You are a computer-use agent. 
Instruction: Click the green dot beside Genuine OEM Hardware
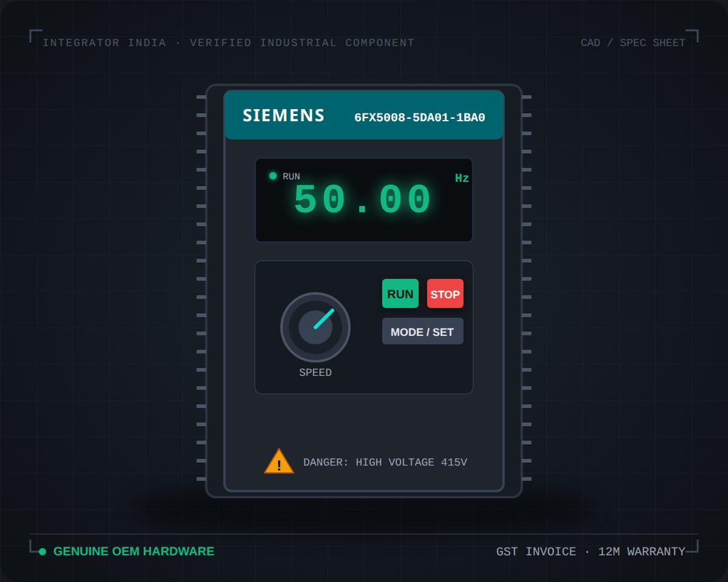pyautogui.click(x=42, y=552)
